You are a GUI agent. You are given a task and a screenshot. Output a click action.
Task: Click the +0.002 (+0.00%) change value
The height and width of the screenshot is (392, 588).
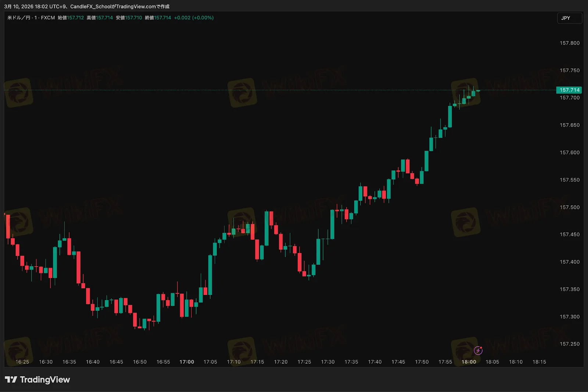[194, 18]
